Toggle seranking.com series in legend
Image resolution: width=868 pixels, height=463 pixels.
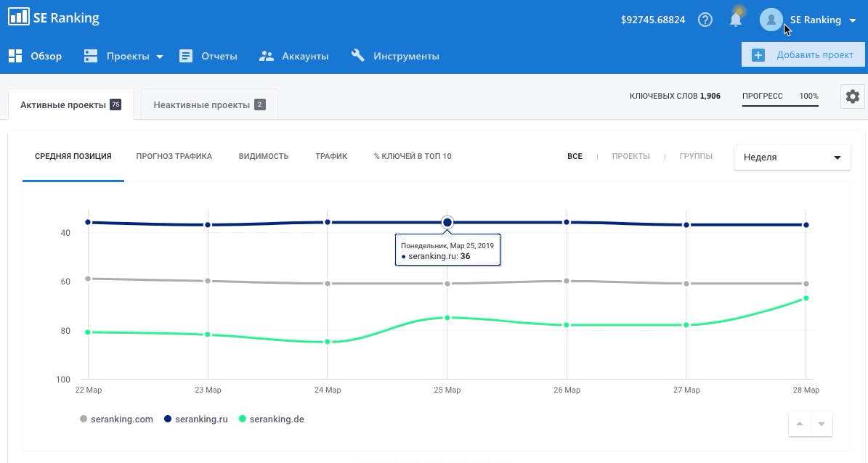point(116,419)
